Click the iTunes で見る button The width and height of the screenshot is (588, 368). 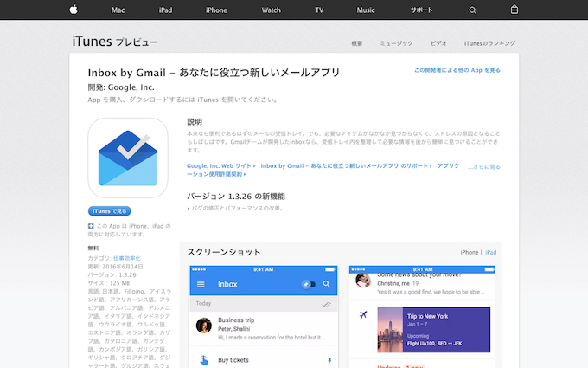[x=110, y=210]
